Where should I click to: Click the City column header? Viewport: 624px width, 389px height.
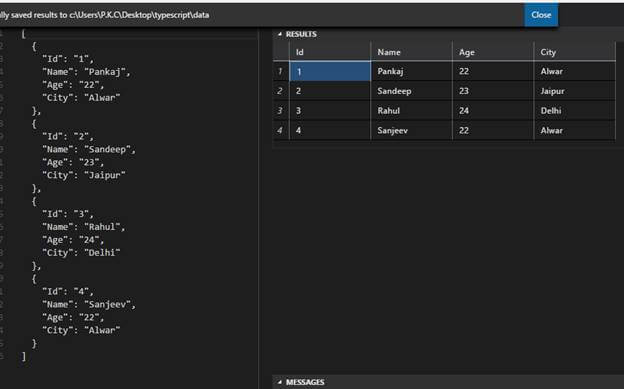(x=575, y=52)
